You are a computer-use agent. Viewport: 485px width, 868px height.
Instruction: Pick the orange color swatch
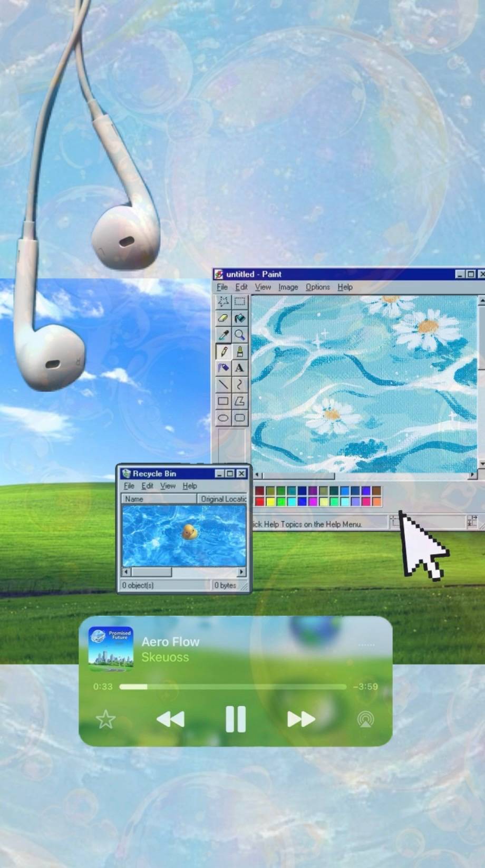coord(376,501)
